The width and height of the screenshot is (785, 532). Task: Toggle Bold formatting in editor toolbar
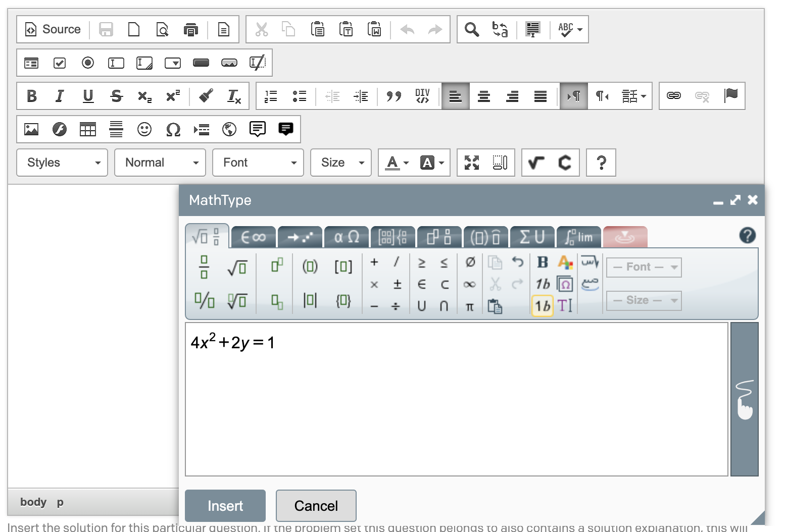31,96
